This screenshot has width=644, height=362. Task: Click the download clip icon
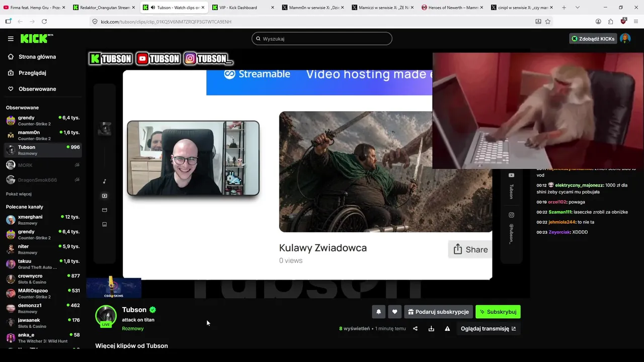[x=431, y=329]
